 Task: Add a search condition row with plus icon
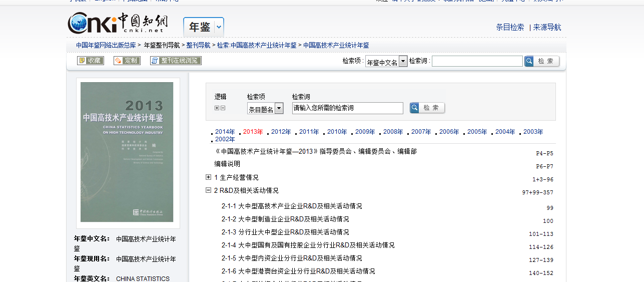(x=217, y=108)
